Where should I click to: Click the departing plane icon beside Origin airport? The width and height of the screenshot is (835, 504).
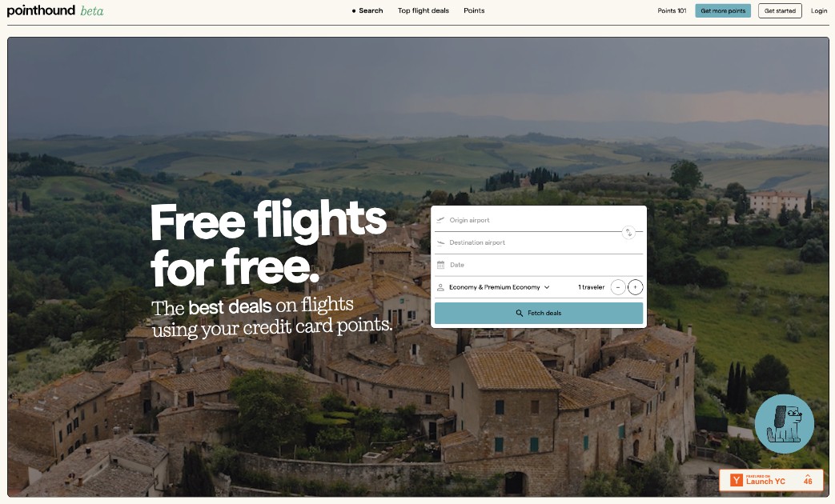point(440,220)
